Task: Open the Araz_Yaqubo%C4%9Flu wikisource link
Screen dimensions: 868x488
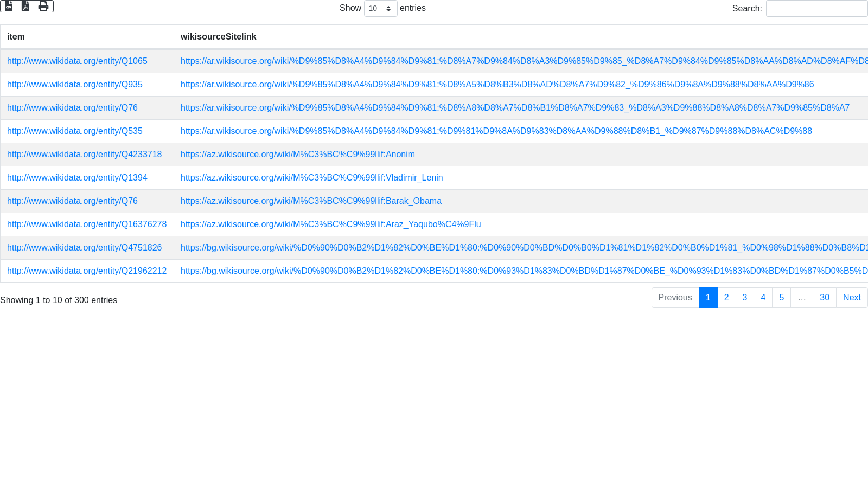Action: pos(330,224)
